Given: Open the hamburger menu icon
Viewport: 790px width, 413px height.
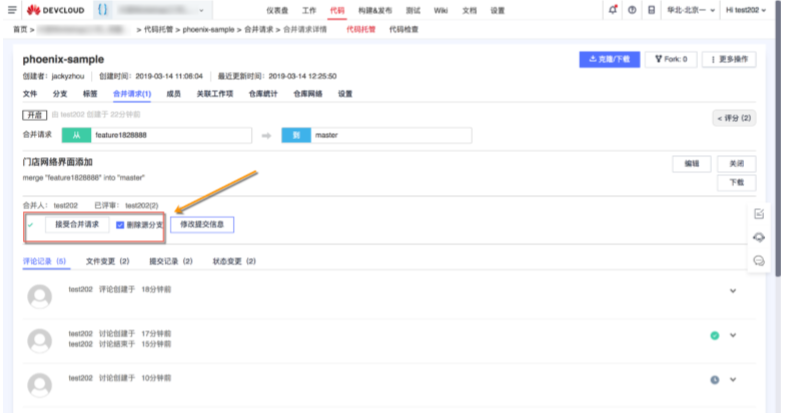Looking at the screenshot, I should (12, 10).
